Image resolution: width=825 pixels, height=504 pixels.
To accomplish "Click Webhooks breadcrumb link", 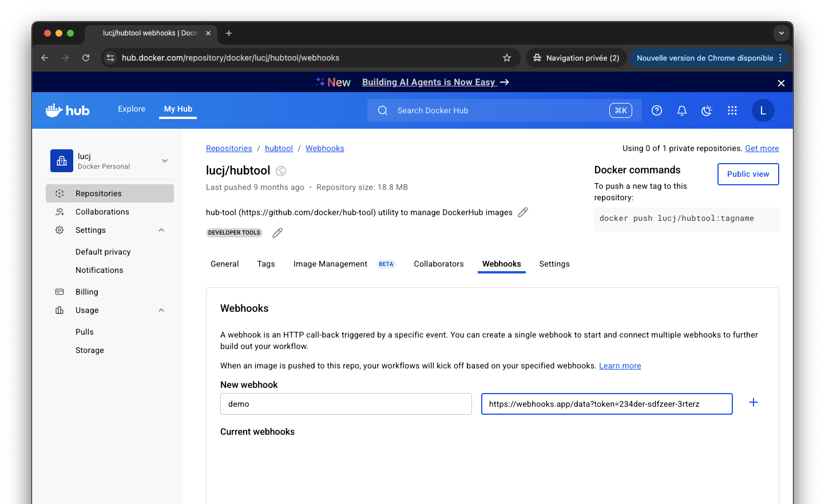I will click(x=325, y=148).
